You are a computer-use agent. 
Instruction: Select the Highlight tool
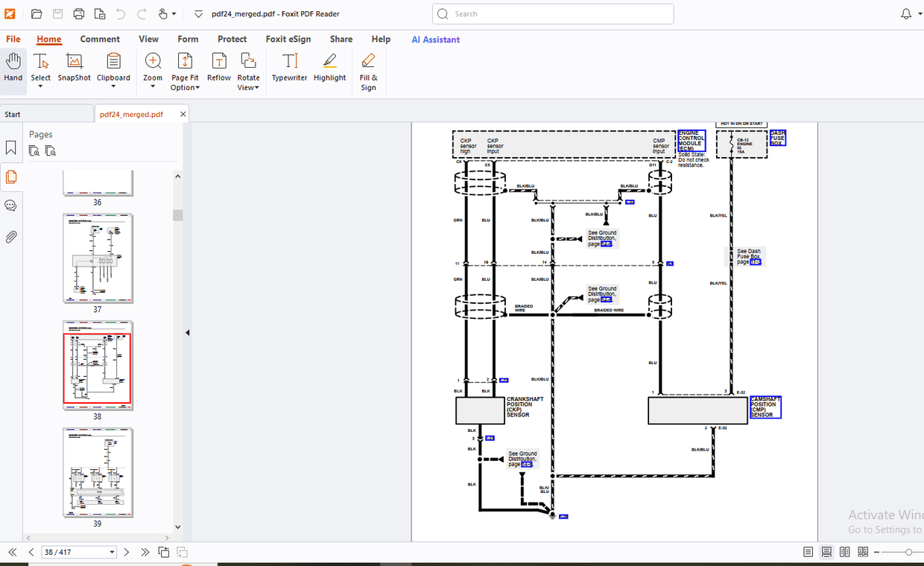tap(329, 67)
